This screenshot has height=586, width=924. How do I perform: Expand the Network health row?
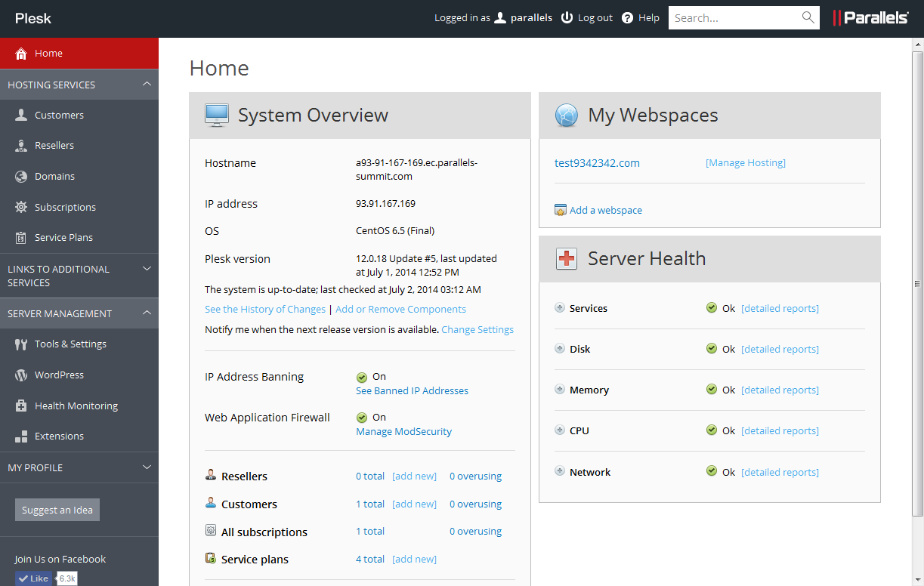(x=560, y=471)
